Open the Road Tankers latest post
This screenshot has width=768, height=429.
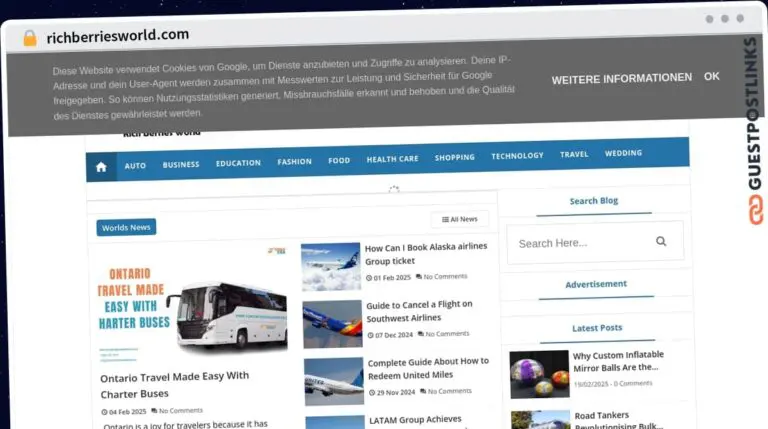619,420
